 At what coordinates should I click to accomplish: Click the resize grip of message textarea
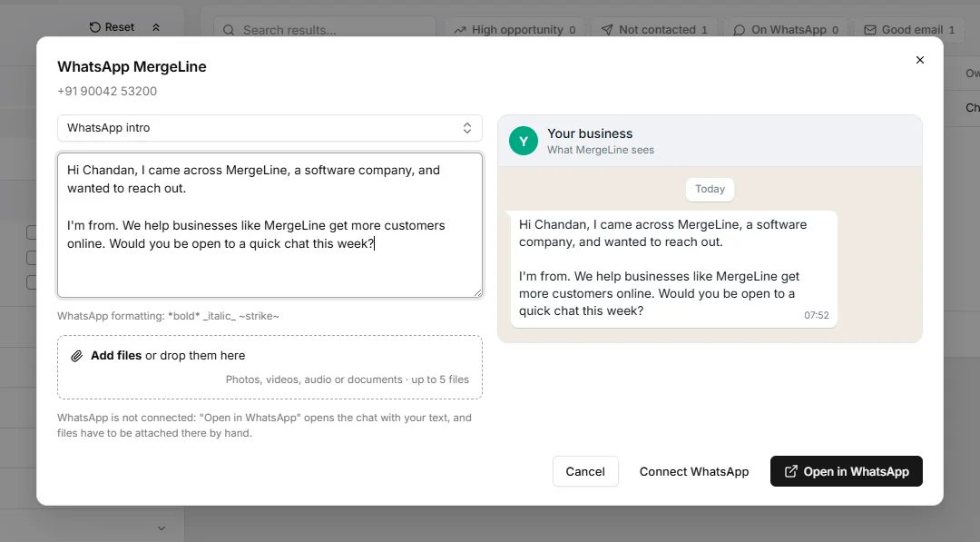click(477, 292)
